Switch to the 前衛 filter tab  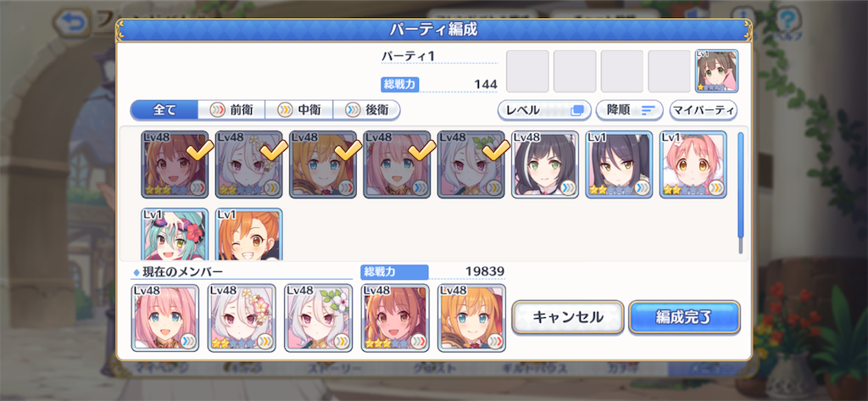click(231, 110)
